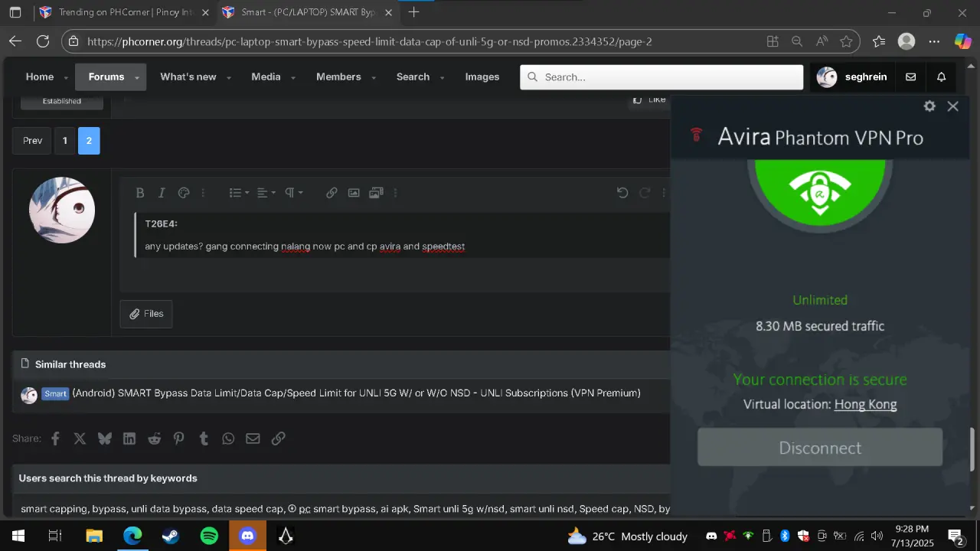
Task: Show more text formatting options after color icon
Action: click(203, 193)
